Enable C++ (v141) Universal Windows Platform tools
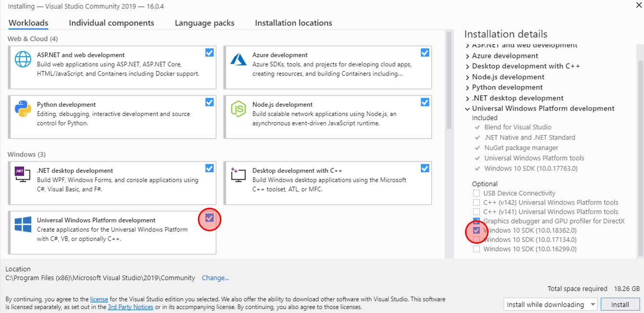 click(x=477, y=212)
